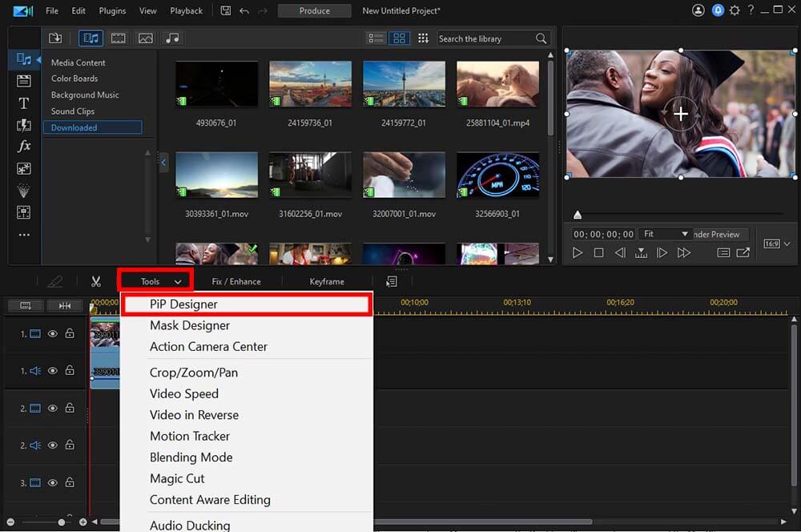Click the Import Media icon

point(55,38)
